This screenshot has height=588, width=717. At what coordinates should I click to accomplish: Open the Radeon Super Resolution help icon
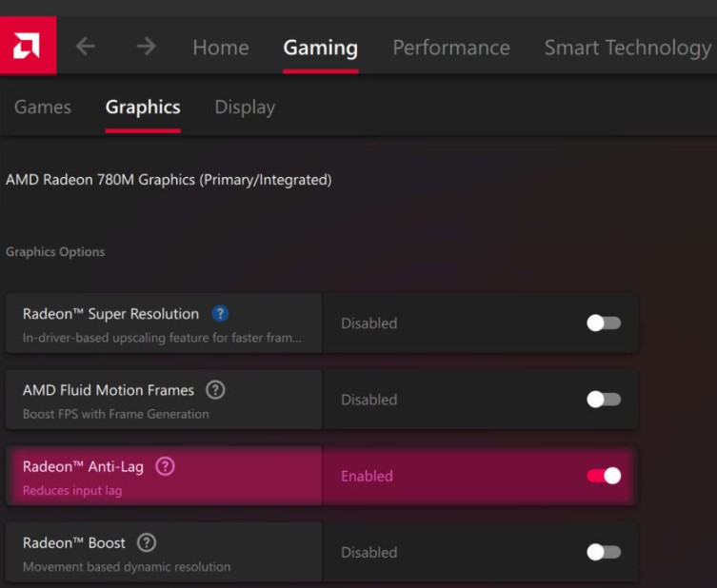coord(220,313)
